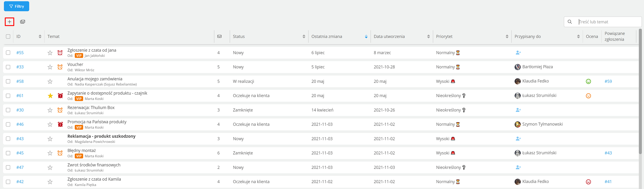
Task: Star ticket #46 Promocja na Państwa produkty
Action: click(x=50, y=124)
